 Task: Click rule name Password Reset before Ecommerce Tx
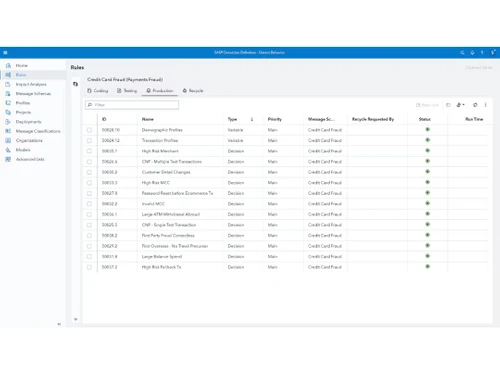click(x=177, y=193)
